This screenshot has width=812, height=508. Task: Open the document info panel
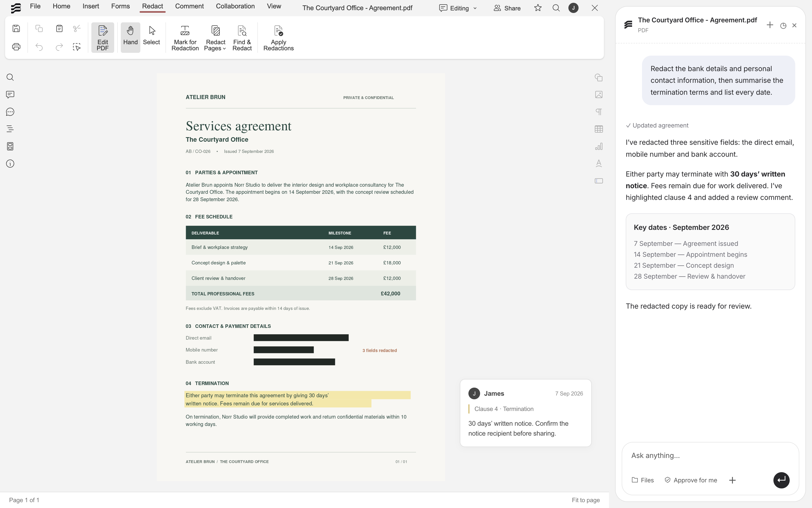coord(10,164)
